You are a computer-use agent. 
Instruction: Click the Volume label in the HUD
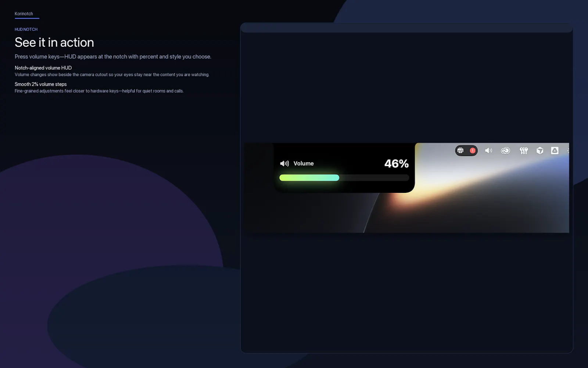[304, 163]
